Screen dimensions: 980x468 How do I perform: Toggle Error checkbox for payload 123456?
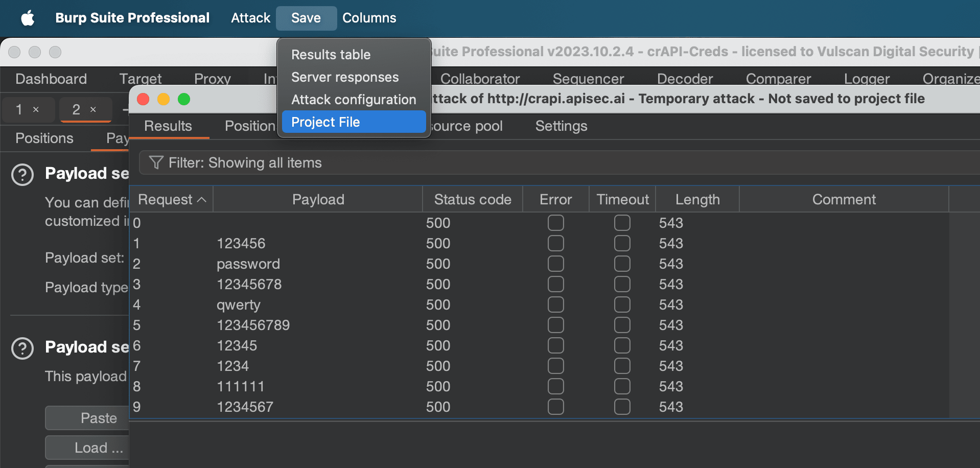coord(556,243)
